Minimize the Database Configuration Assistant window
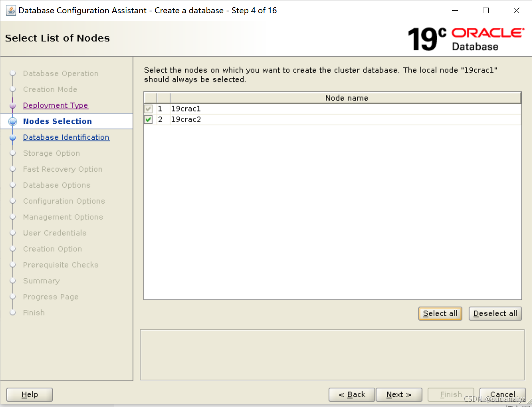This screenshot has height=407, width=532. click(455, 11)
